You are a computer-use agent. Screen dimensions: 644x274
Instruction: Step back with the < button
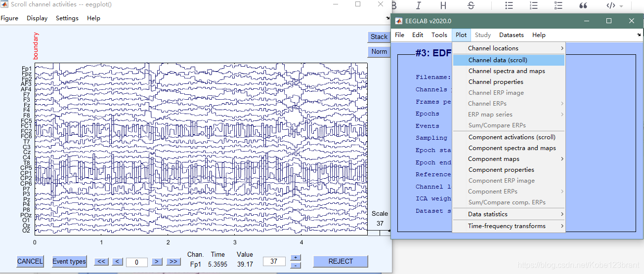coord(117,262)
